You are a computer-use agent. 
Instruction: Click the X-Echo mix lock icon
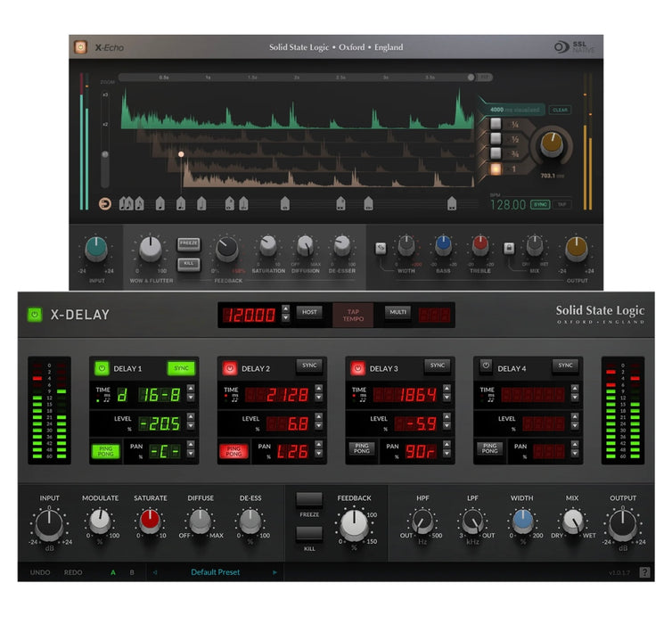[509, 248]
